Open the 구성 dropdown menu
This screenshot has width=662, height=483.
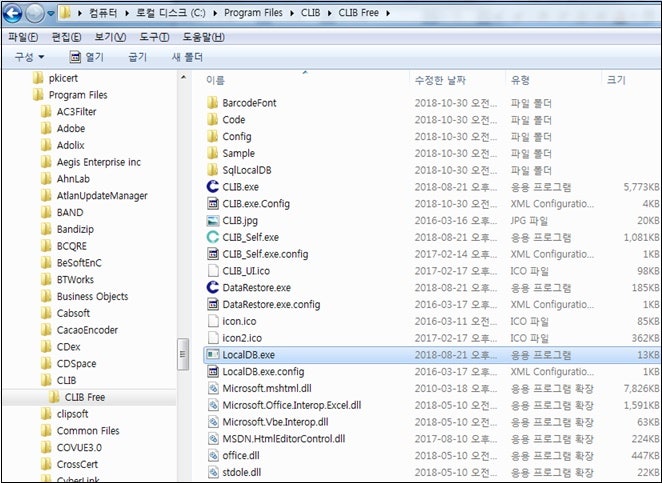[30, 57]
